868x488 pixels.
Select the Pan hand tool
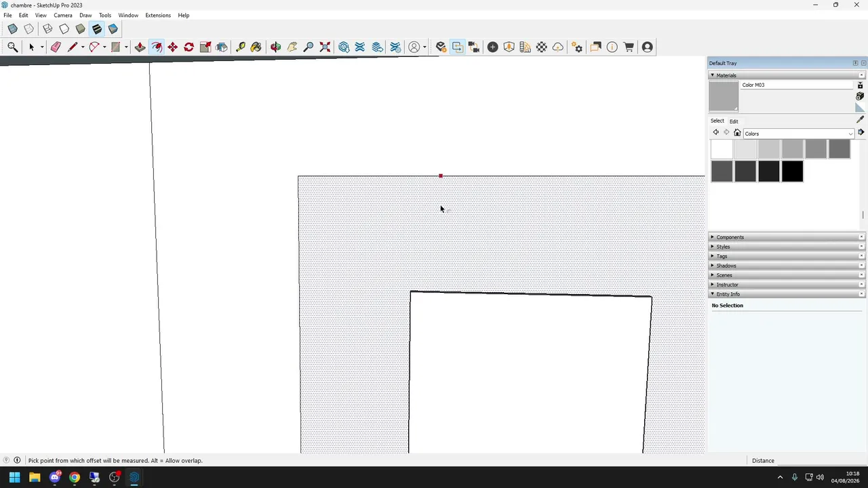(292, 47)
